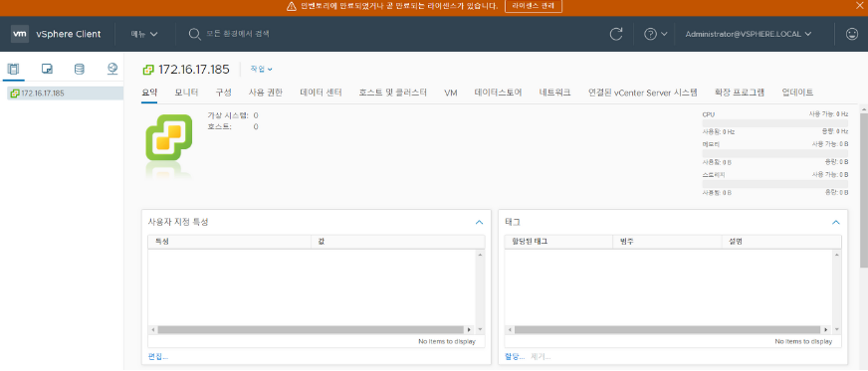Sort by the 설명 column header

click(781, 242)
